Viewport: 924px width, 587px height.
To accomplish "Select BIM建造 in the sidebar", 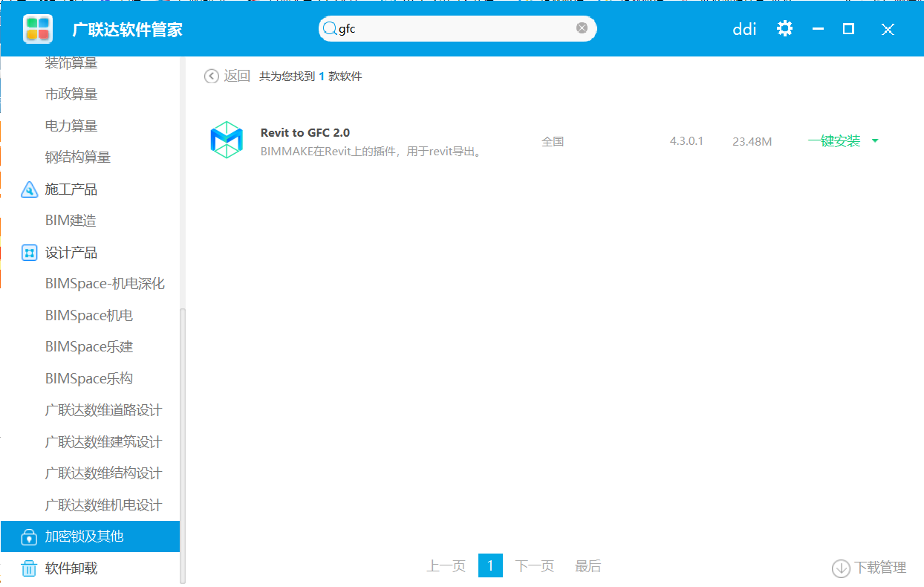I will click(x=71, y=221).
